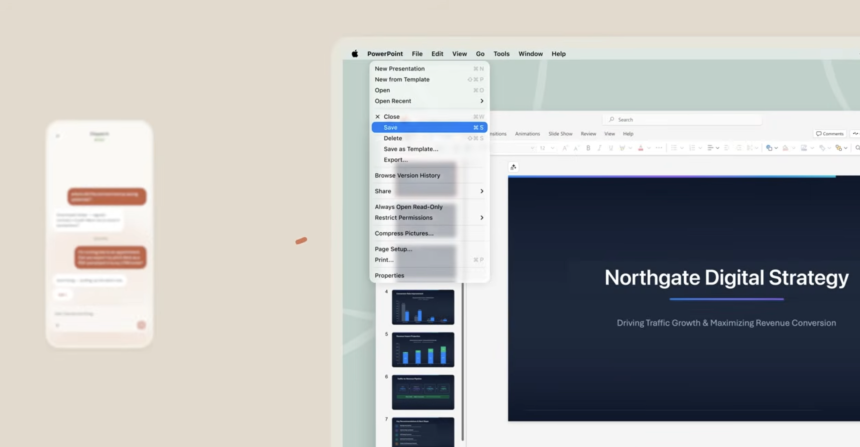Expand the Open Recent submenu
Screen dimensions: 860x447
click(x=429, y=101)
